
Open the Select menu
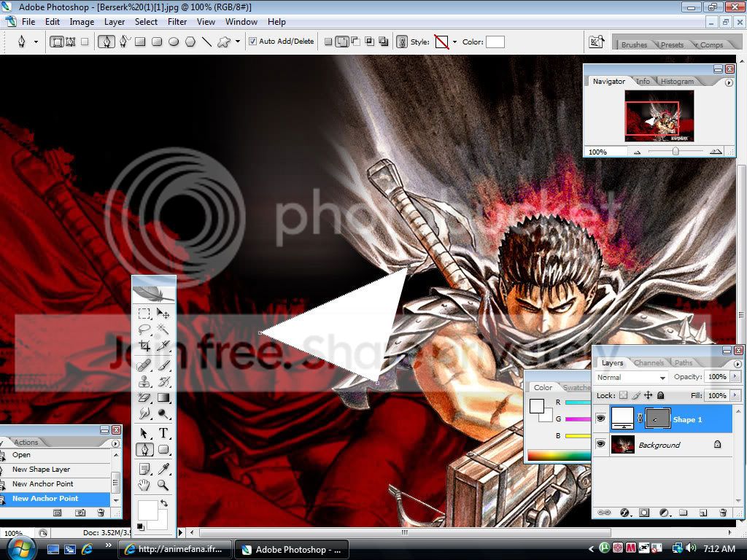(x=146, y=22)
